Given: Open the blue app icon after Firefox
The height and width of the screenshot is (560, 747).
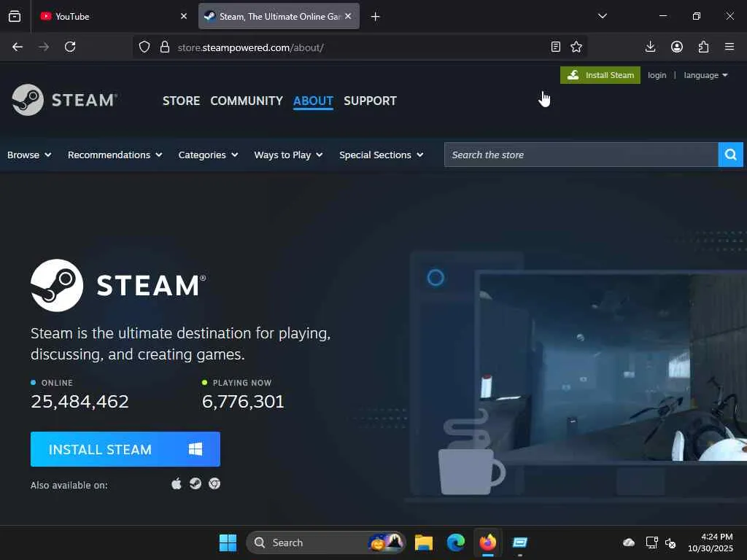Looking at the screenshot, I should tap(519, 542).
